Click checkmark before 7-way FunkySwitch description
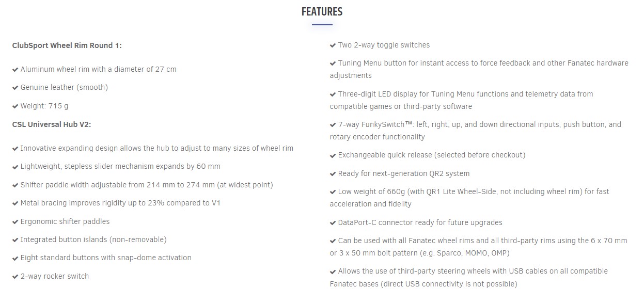The image size is (644, 304). tap(333, 125)
